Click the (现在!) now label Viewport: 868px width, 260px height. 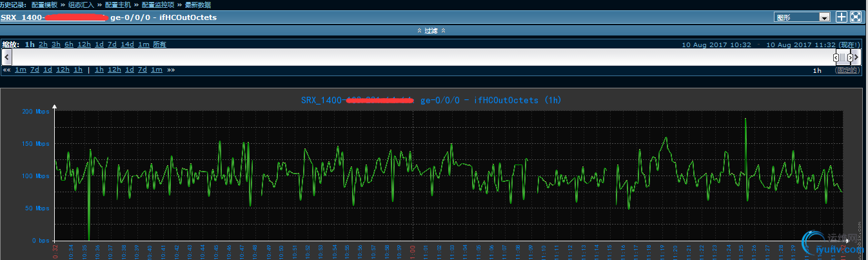pyautogui.click(x=850, y=45)
